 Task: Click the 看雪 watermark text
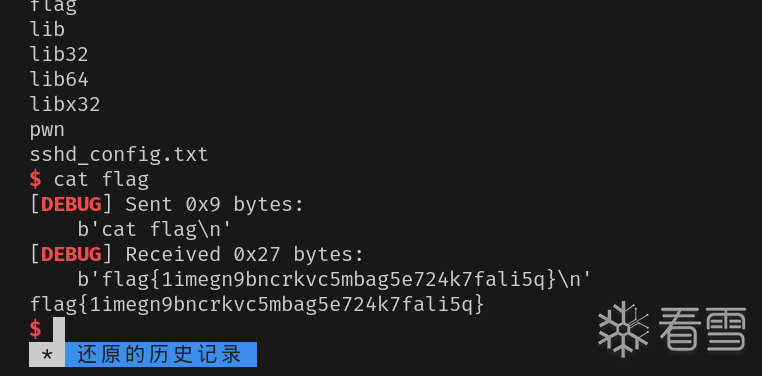[702, 329]
